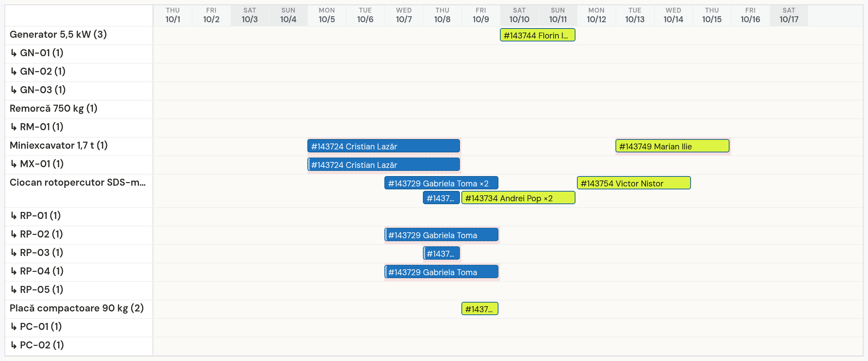Select the PC-02 (1) unit label
This screenshot has height=361, width=868.
37,345
